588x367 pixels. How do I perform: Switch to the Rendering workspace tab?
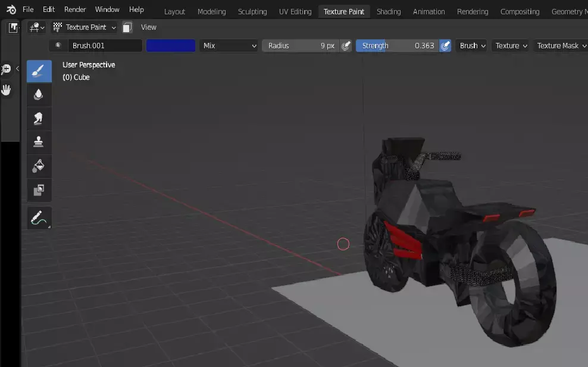pyautogui.click(x=473, y=12)
